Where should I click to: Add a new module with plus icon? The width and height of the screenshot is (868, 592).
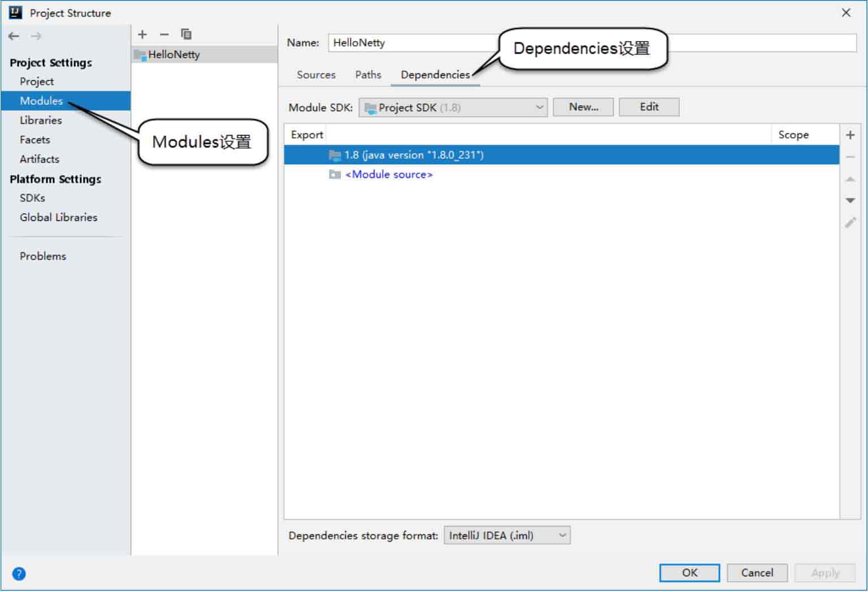[x=142, y=34]
